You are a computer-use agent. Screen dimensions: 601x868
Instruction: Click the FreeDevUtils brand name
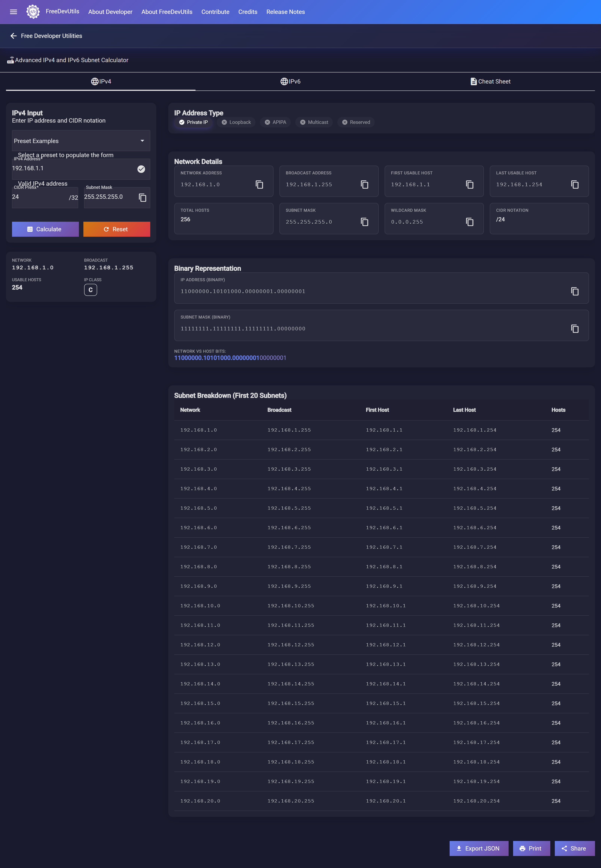(x=63, y=11)
